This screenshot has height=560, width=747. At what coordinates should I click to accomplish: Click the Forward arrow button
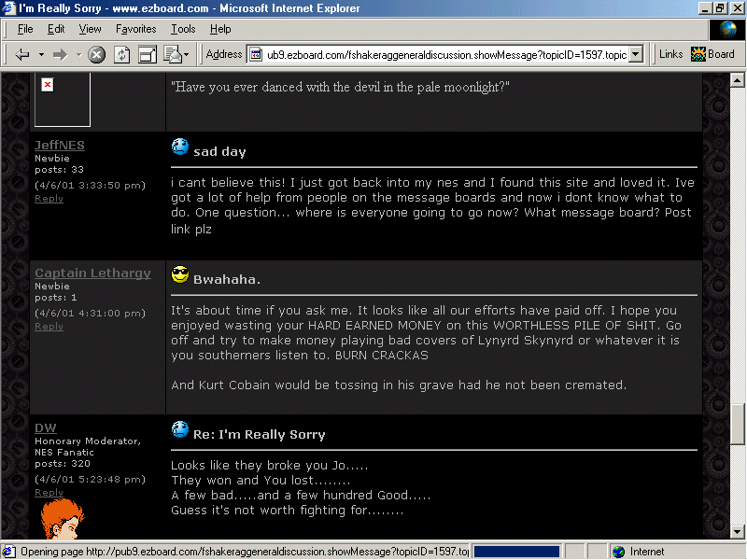click(x=60, y=55)
